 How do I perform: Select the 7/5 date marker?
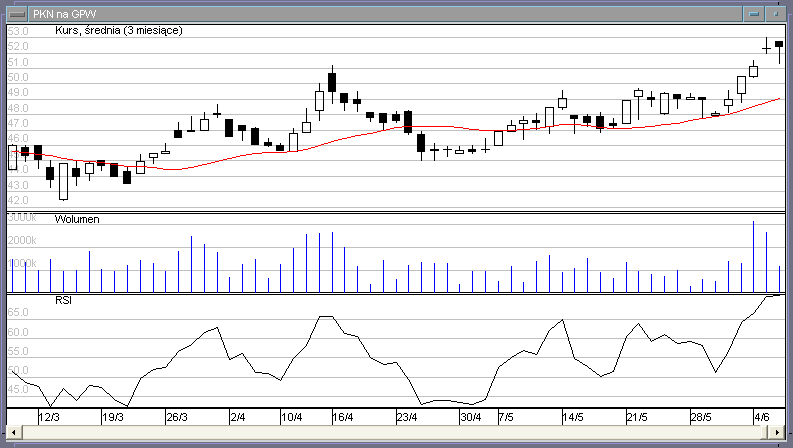(x=506, y=417)
